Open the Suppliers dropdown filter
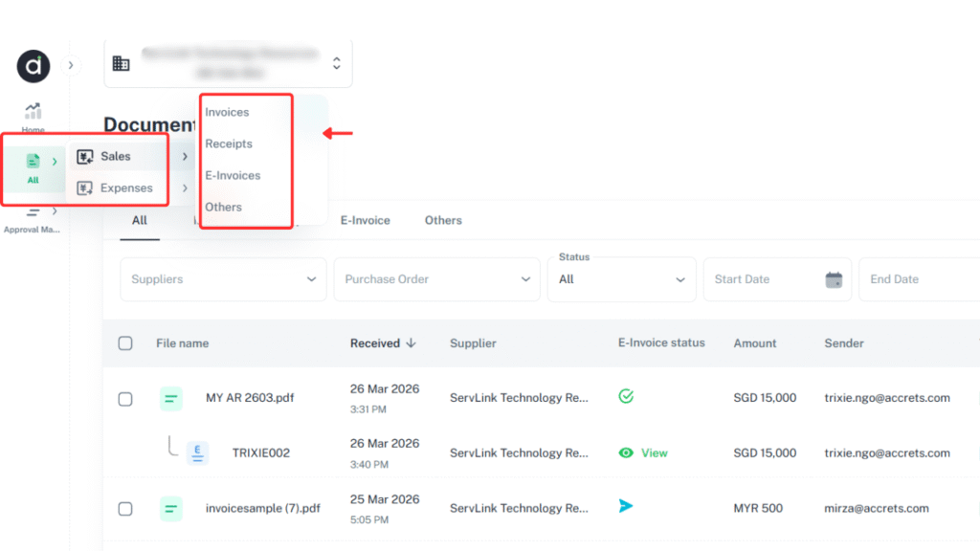Viewport: 980px width, 551px height. (x=222, y=279)
